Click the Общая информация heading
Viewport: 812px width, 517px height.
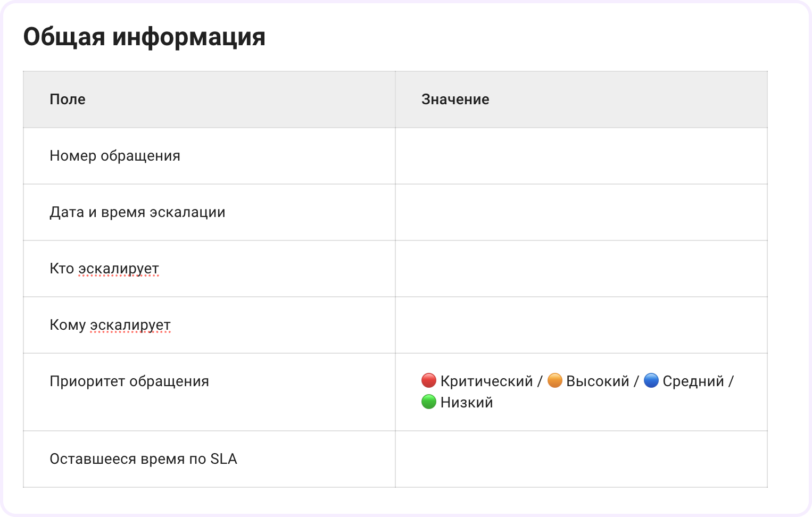pyautogui.click(x=144, y=37)
